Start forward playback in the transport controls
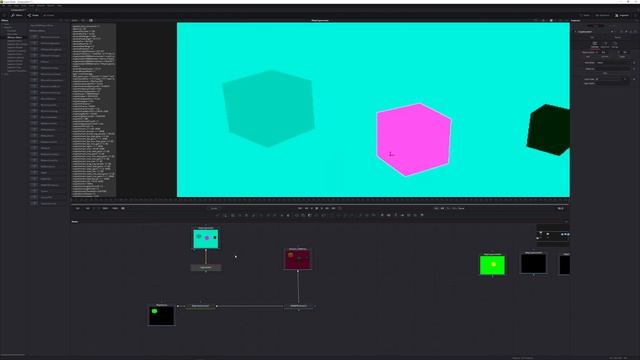Viewport: 640px width, 360px height. tap(322, 208)
